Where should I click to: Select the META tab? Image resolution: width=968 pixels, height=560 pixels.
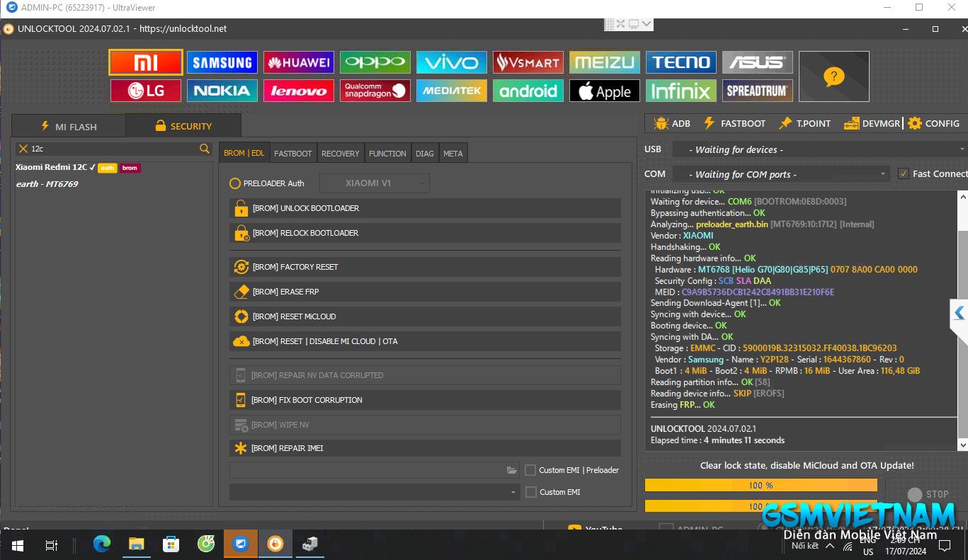pyautogui.click(x=453, y=153)
